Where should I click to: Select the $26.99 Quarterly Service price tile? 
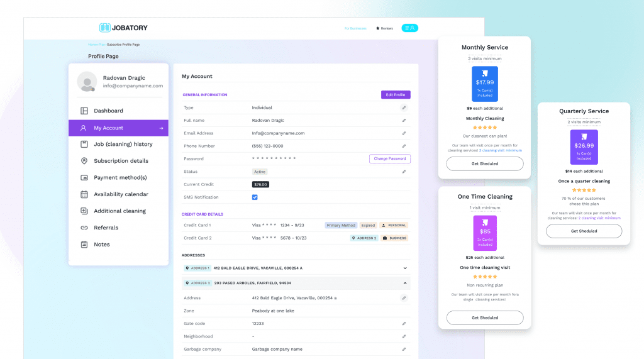(584, 147)
